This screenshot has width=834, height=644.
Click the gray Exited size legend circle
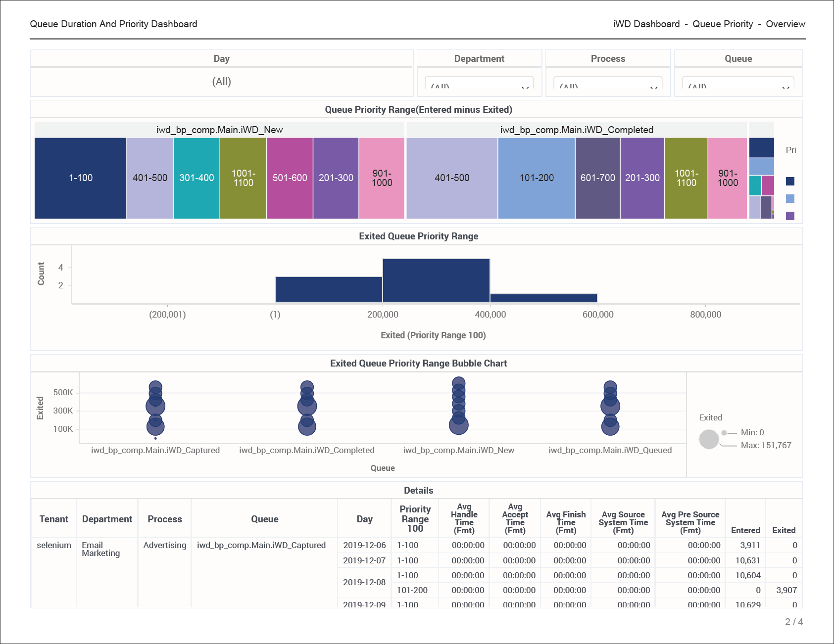709,439
